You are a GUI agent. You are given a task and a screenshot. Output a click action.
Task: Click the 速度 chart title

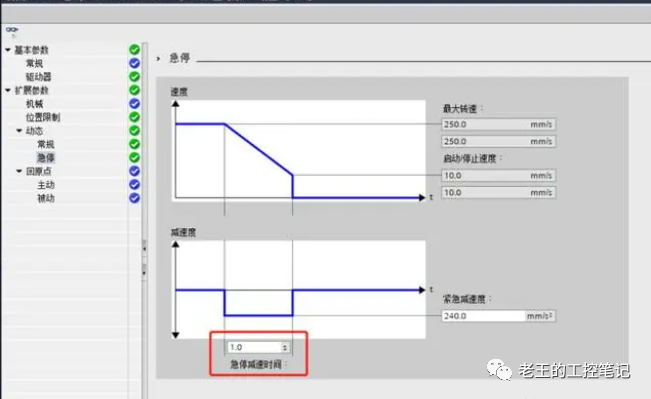tap(179, 92)
